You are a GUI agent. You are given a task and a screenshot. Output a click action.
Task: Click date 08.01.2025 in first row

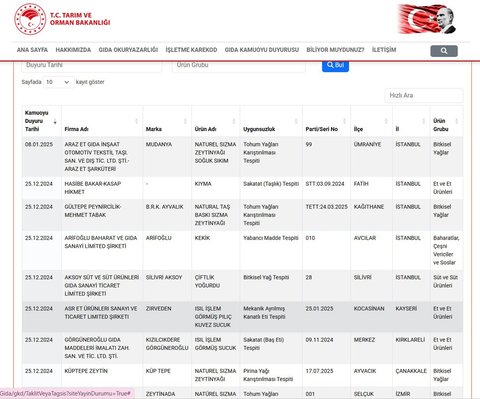[39, 144]
